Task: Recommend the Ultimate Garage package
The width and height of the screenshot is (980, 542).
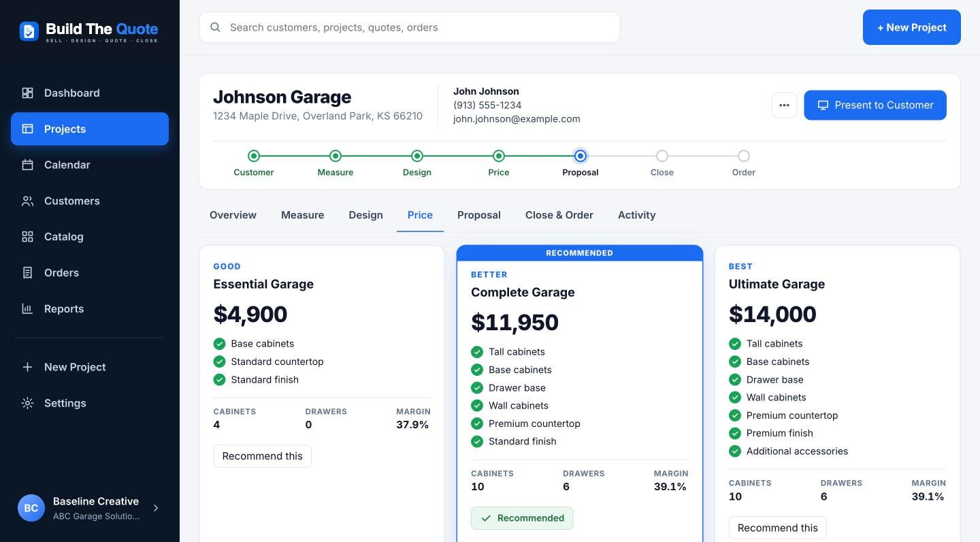Action: (x=778, y=528)
